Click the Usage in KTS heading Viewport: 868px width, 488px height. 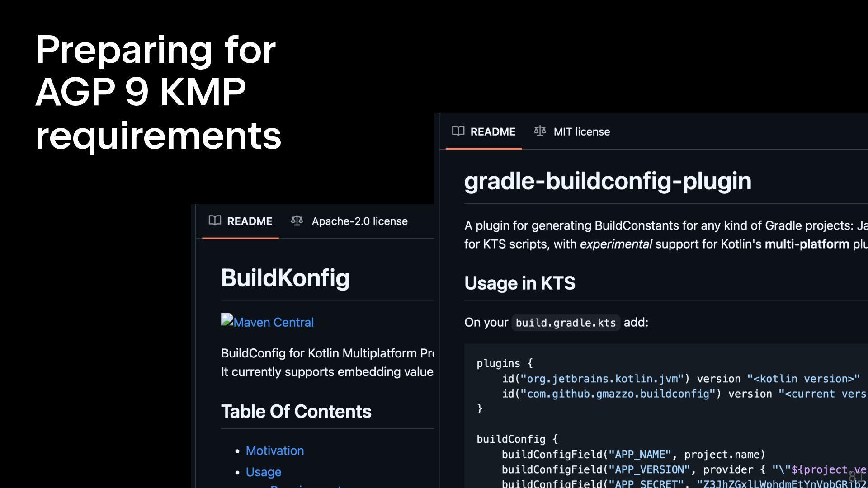pos(519,283)
